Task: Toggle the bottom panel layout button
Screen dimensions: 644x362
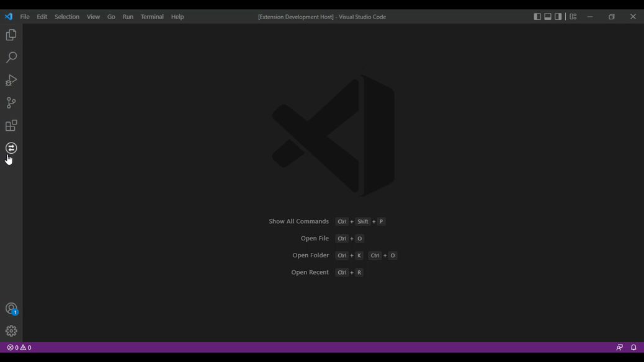Action: coord(548,16)
